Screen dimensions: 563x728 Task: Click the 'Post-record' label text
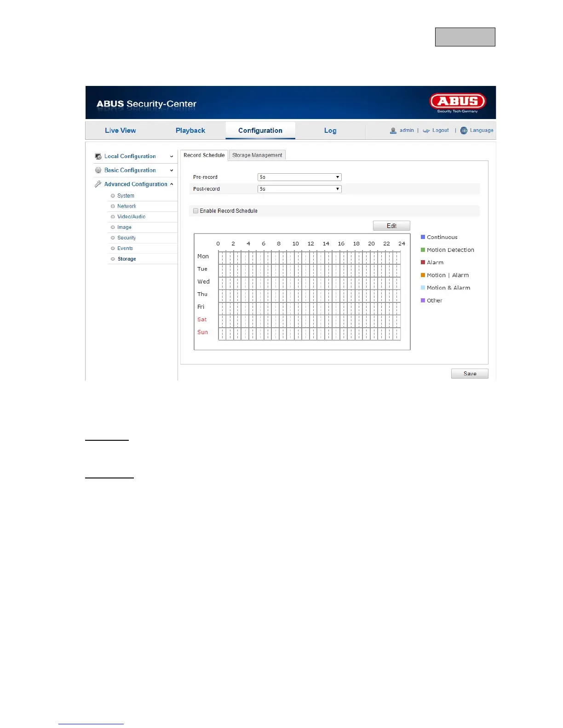(207, 189)
